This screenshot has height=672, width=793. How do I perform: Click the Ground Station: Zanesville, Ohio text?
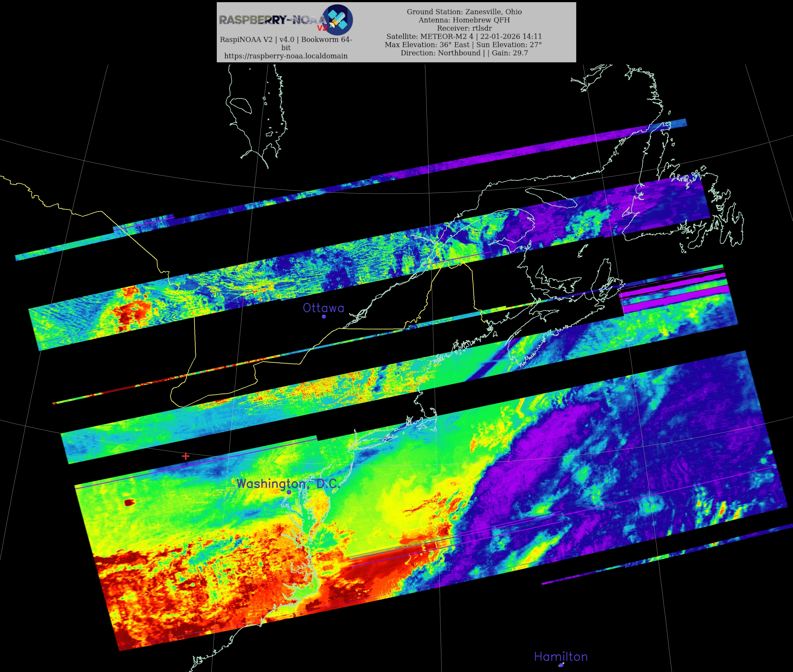464,12
